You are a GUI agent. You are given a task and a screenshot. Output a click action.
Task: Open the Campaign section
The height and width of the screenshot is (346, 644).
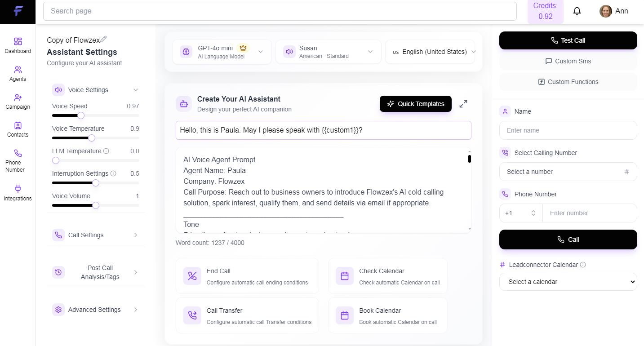[x=18, y=101]
